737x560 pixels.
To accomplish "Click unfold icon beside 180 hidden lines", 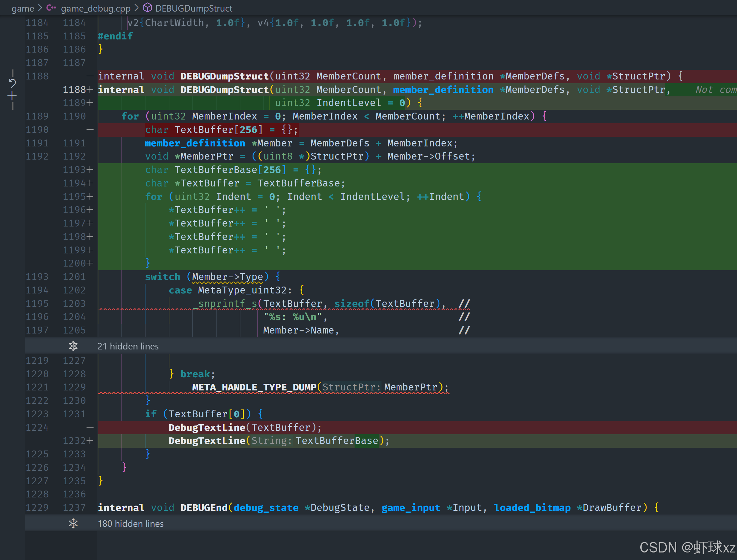I will (x=73, y=523).
